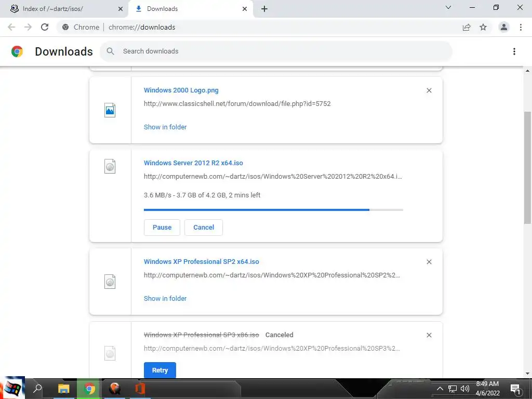This screenshot has width=532, height=399.
Task: Open network status tray icon
Action: pos(453,389)
